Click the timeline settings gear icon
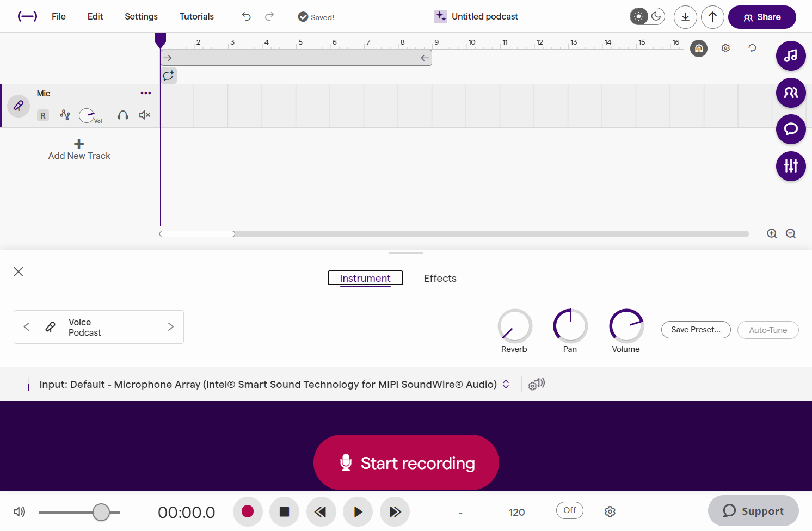Screen dimensions: 812x531 pyautogui.click(x=725, y=48)
